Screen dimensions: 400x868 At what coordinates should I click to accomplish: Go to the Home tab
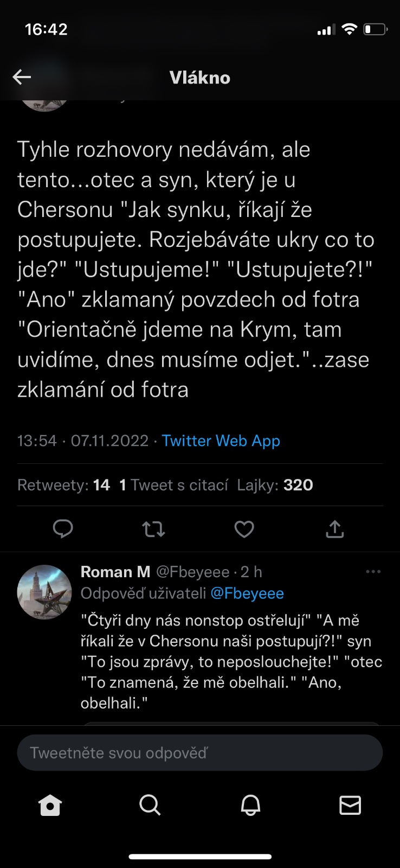(x=50, y=805)
